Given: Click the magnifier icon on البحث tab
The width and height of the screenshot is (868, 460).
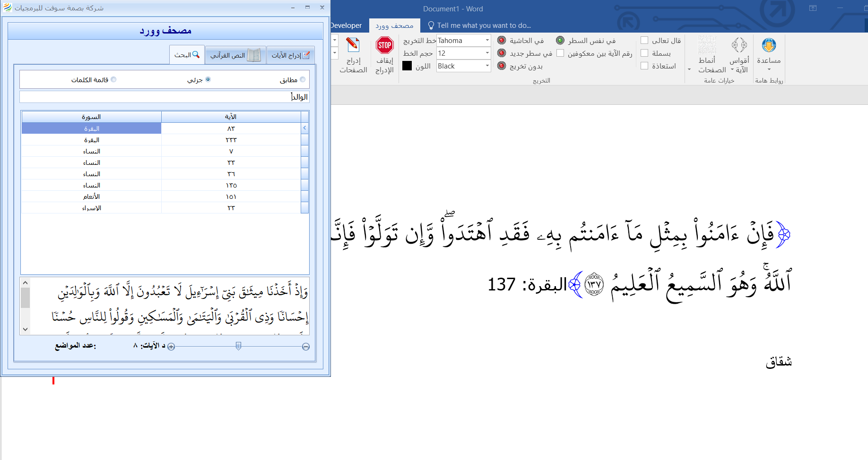Looking at the screenshot, I should [196, 55].
